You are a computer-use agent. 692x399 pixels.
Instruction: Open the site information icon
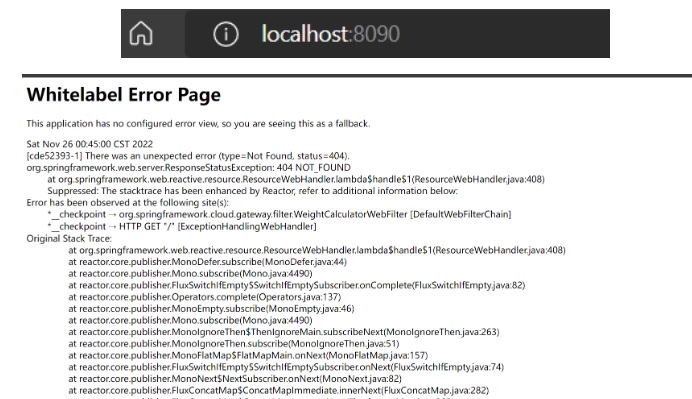(226, 34)
